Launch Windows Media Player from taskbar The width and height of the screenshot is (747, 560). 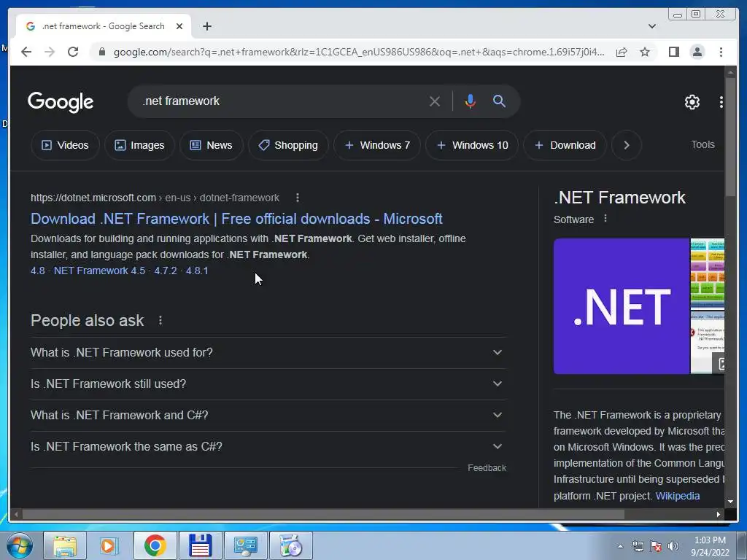tap(109, 545)
